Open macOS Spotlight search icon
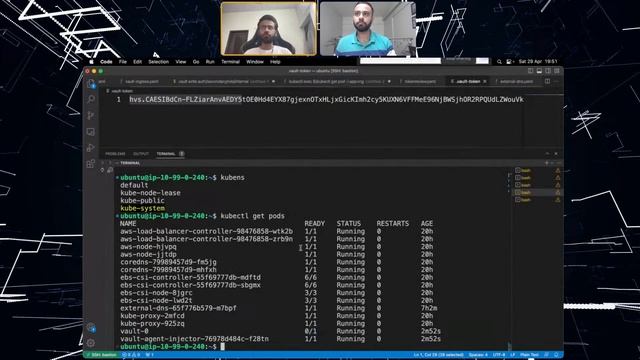Screen dimensions: 640x360 click(x=499, y=62)
